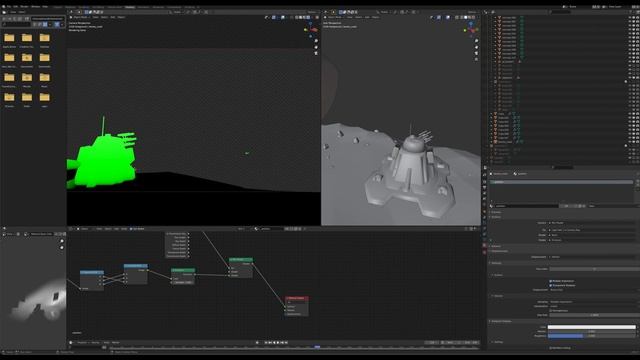Open the Edit menu
Screen dimensions: 640x360
[16, 7]
